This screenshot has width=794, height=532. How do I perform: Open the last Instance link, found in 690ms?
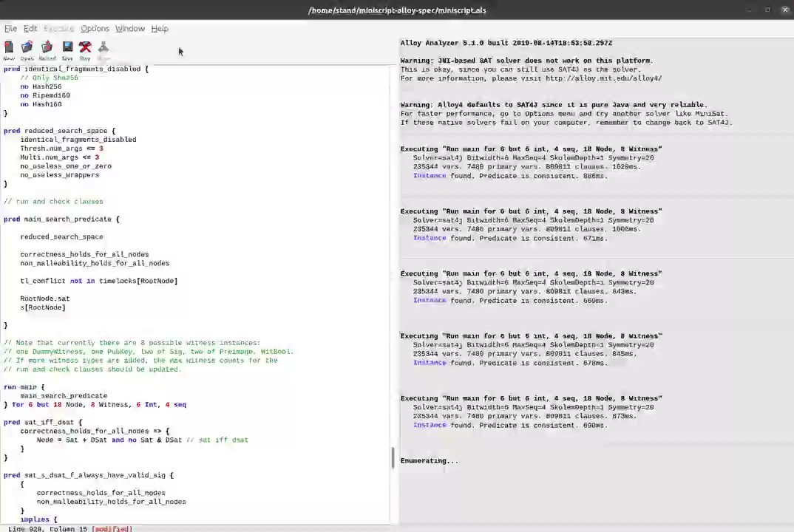point(430,425)
